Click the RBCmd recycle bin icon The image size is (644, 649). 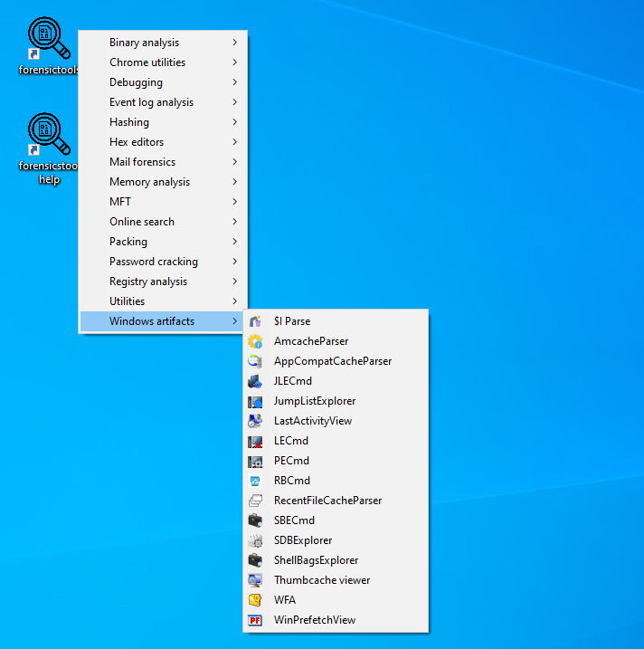tap(255, 481)
